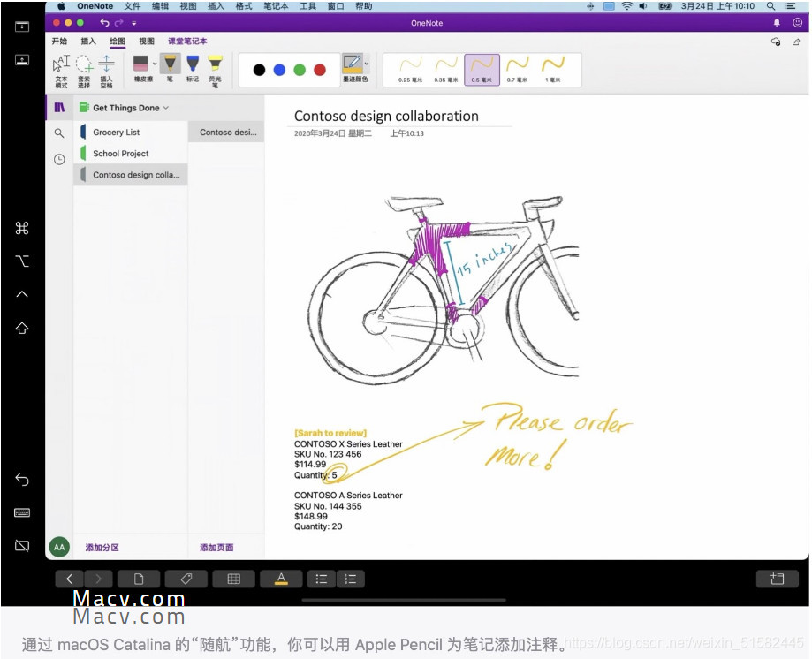Pick the blue ink color
812x659 pixels.
pos(279,70)
